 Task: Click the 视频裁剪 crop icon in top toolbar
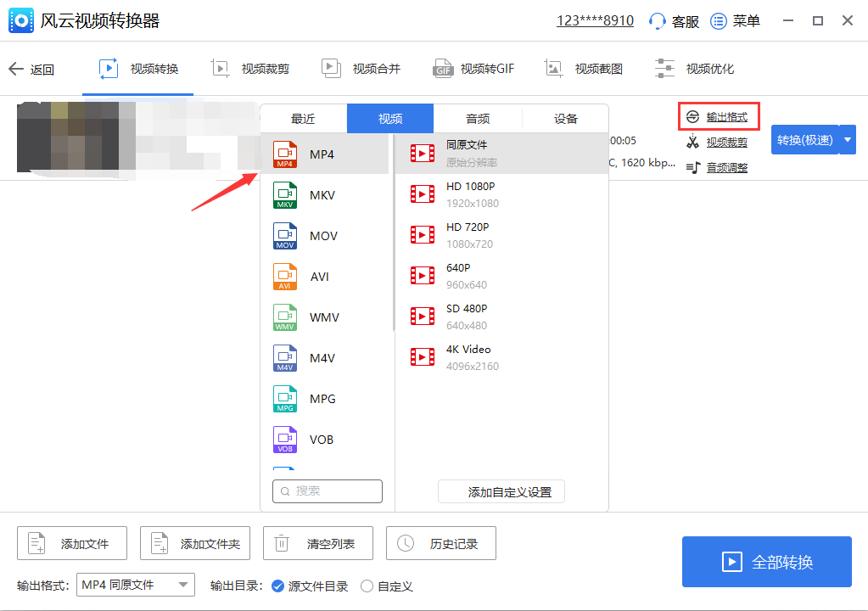220,69
